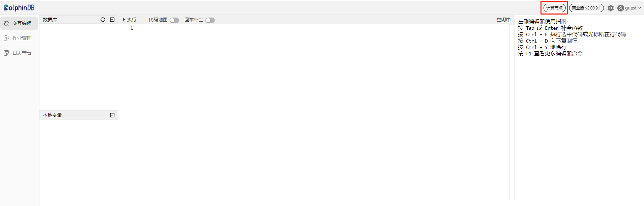Toggle the 代码地图 switch
The image size is (644, 206).
(174, 20)
